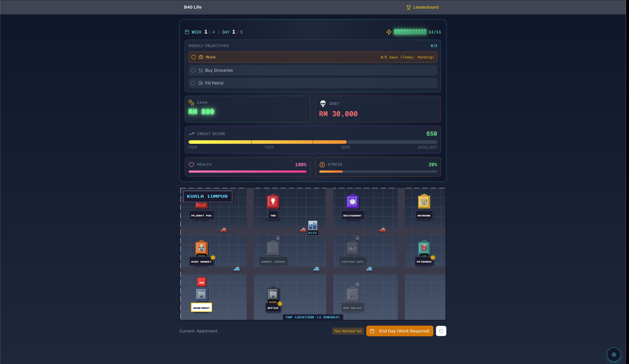Click the Work objective circle
This screenshot has height=364, width=629.
193,57
